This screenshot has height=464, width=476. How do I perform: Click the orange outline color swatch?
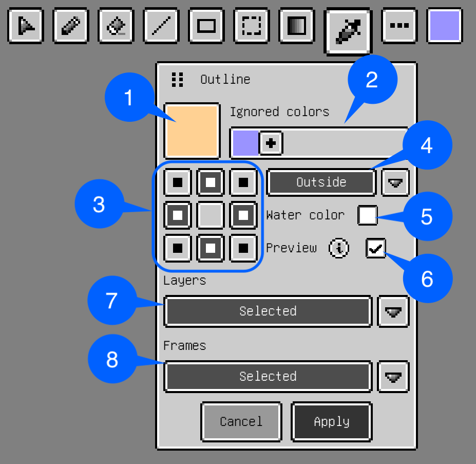point(192,131)
